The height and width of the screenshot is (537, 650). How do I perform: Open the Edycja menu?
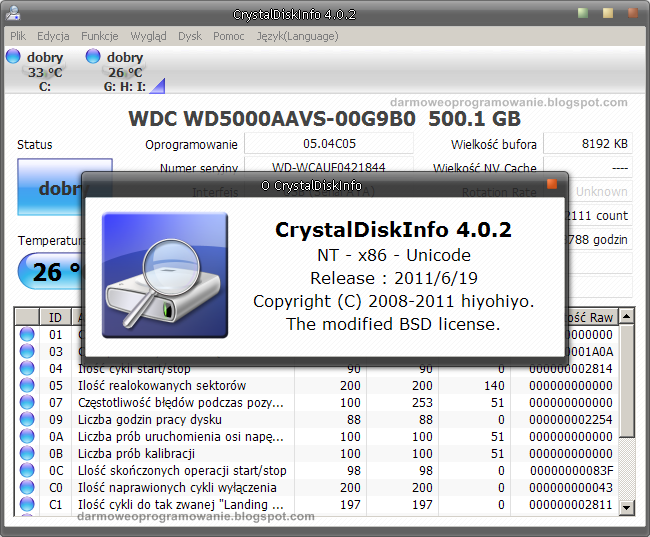(x=53, y=36)
